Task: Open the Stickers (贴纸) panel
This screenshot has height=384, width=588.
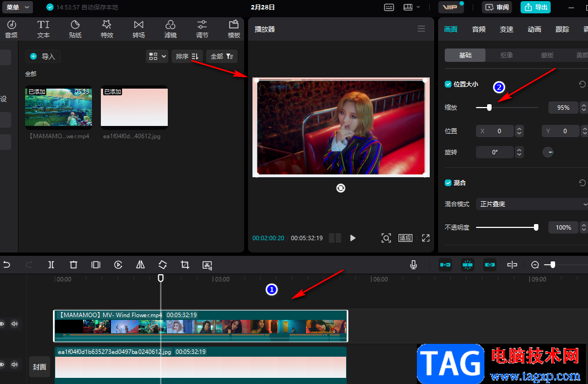Action: coord(75,29)
